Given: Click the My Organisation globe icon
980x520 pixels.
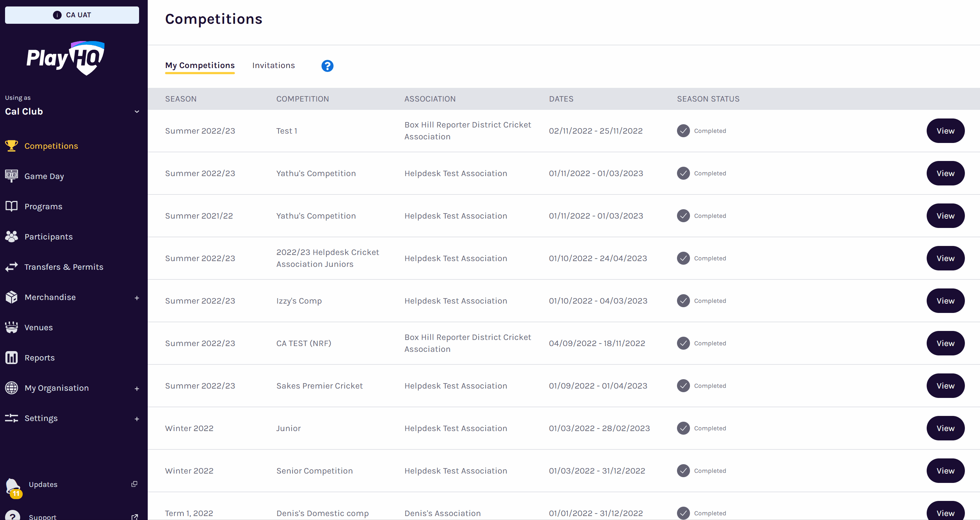Looking at the screenshot, I should 12,388.
